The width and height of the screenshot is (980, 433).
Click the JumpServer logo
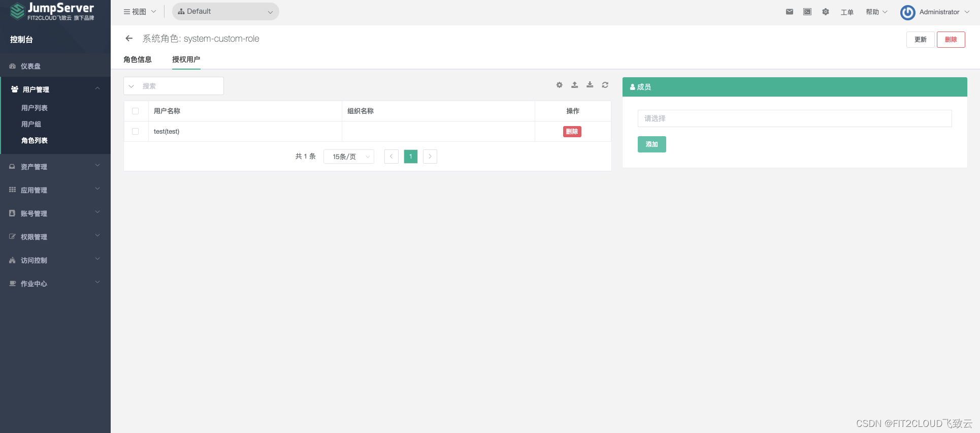pos(52,11)
